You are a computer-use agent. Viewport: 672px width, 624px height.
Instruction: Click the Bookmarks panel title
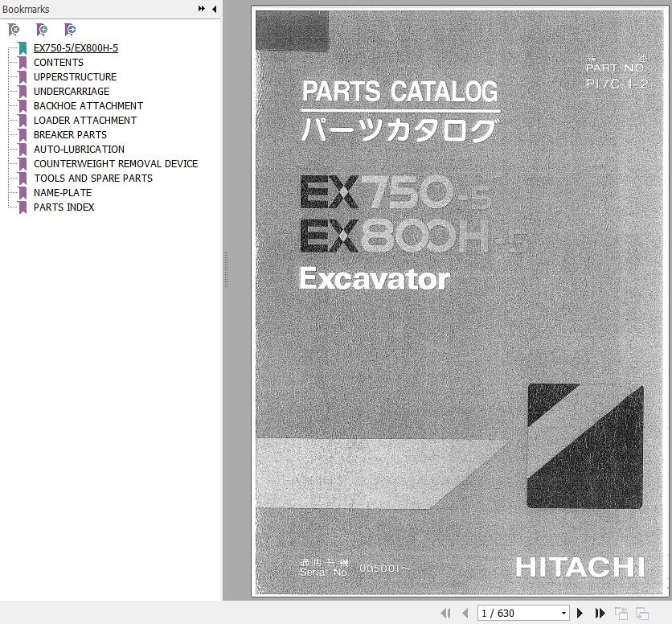click(26, 9)
